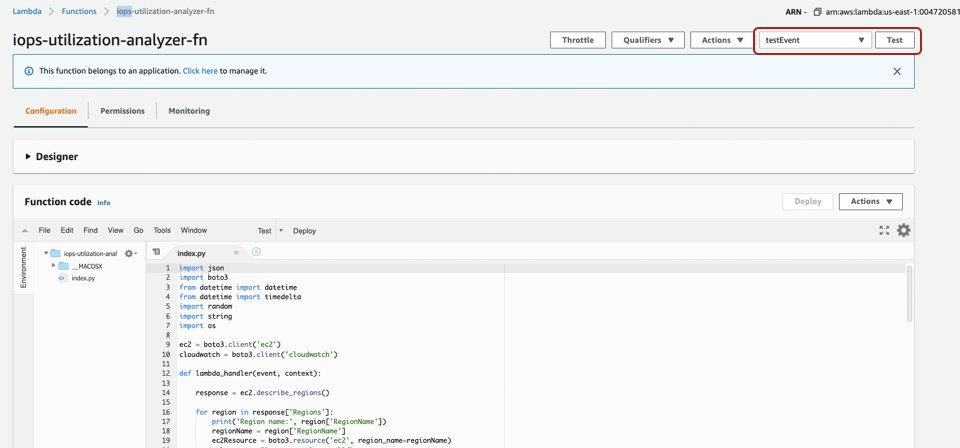The image size is (960, 448).
Task: Click 'import random' on line 5
Action: (206, 307)
